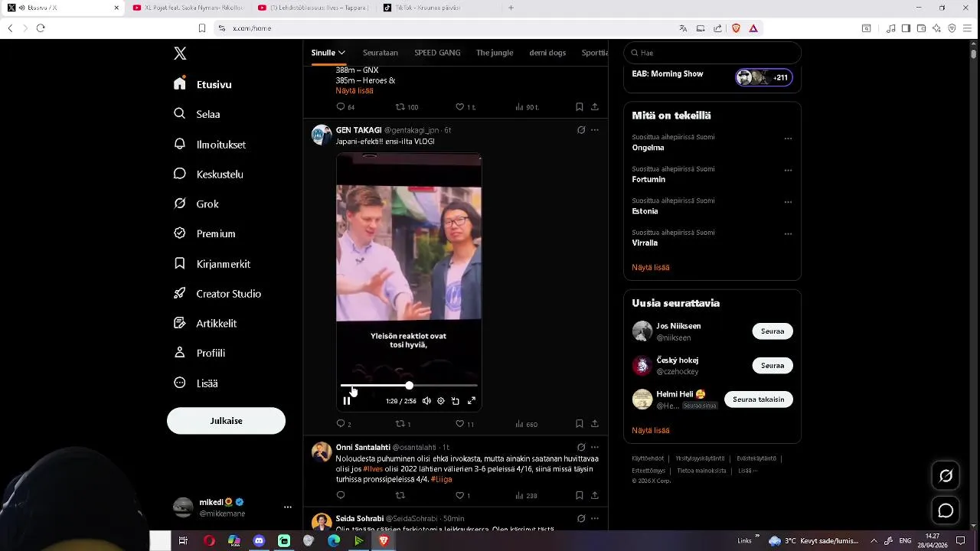Share the GEN TAKAGI post
980x551 pixels.
tap(595, 424)
